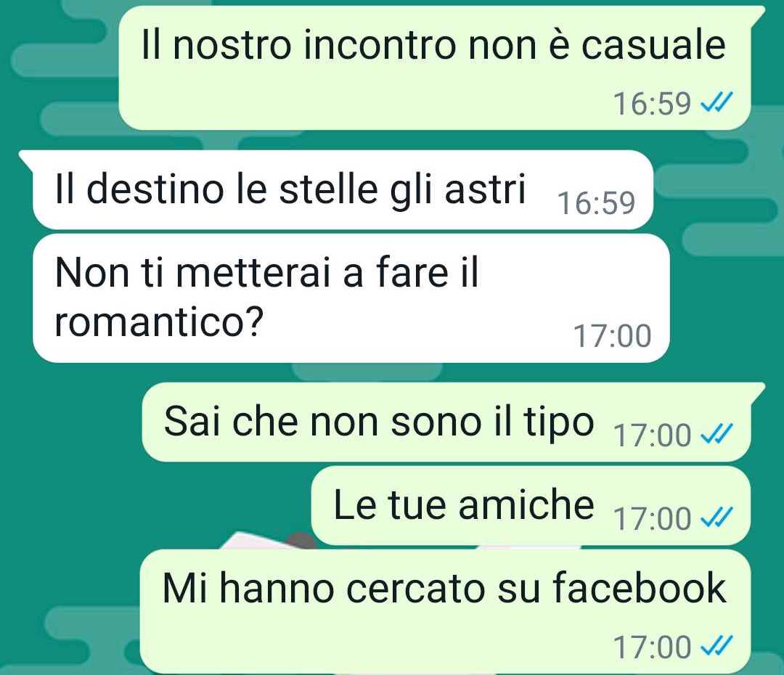Screen dimensions: 784x675
Task: Tap the blue ticks beside 'Le tue amiche'
Action: coord(717,517)
